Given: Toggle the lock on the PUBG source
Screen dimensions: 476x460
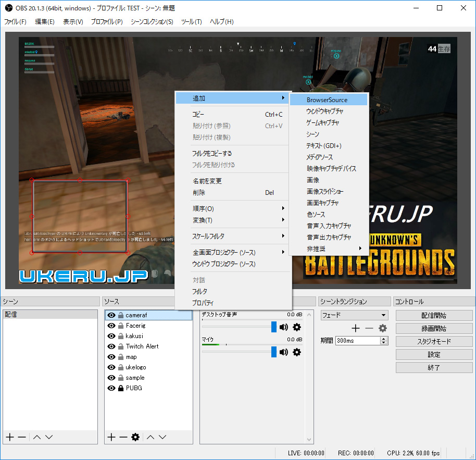Looking at the screenshot, I should tap(120, 388).
